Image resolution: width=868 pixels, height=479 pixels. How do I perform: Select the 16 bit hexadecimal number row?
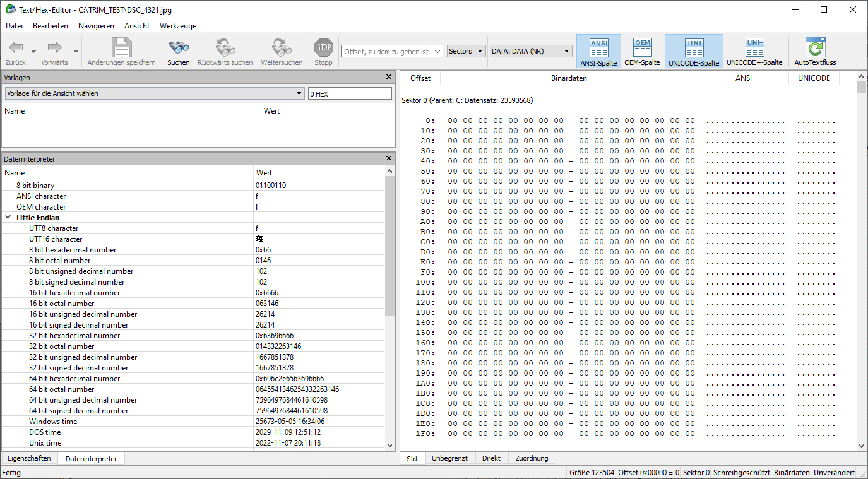point(193,293)
